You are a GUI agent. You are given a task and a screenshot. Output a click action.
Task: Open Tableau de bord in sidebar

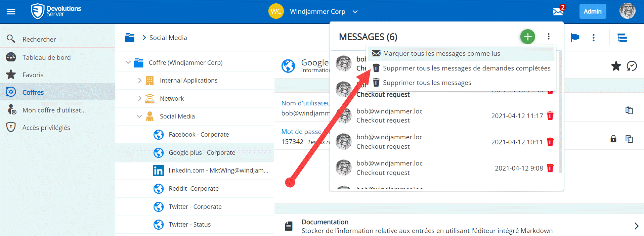pos(46,57)
